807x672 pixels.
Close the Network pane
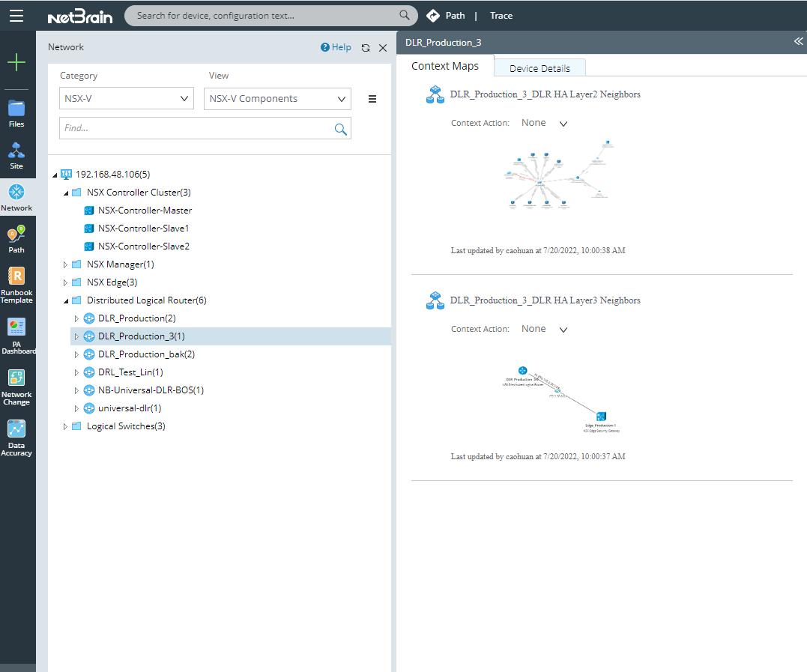click(x=383, y=48)
